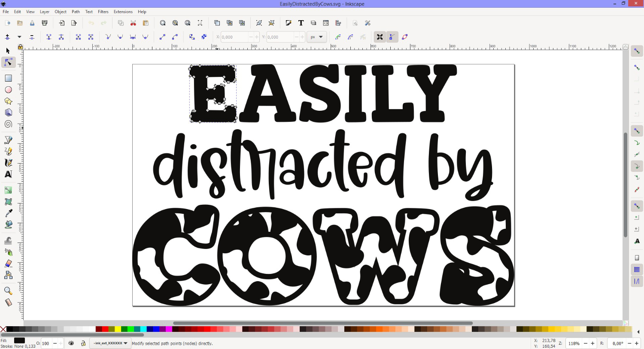The width and height of the screenshot is (644, 349).
Task: Toggle current layer visibility eye
Action: coord(71,343)
